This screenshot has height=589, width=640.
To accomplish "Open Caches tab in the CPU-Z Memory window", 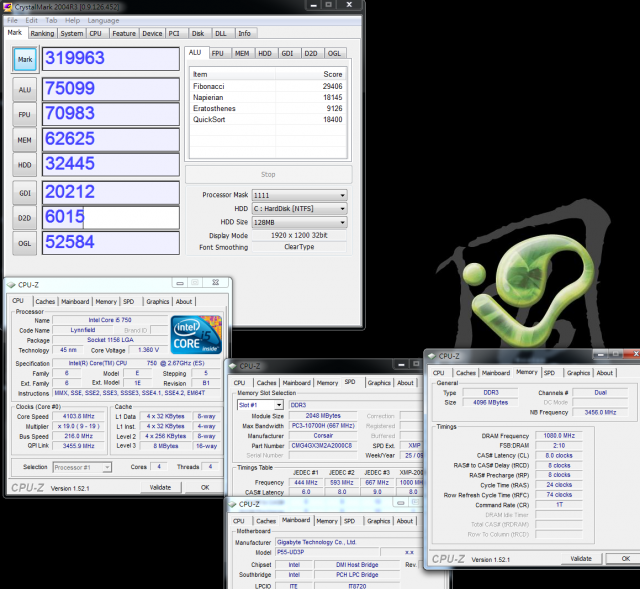I will pos(466,373).
